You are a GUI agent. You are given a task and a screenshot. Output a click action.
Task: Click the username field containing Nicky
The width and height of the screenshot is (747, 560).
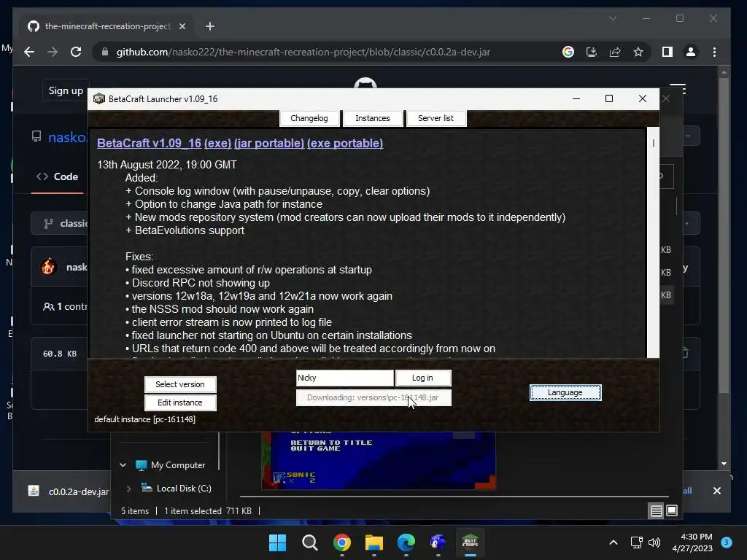pos(344,378)
